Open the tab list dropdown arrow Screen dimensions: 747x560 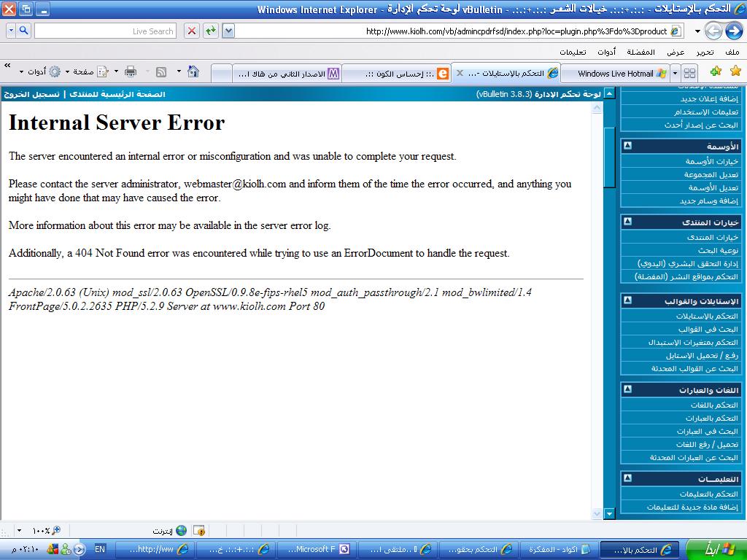pyautogui.click(x=675, y=74)
